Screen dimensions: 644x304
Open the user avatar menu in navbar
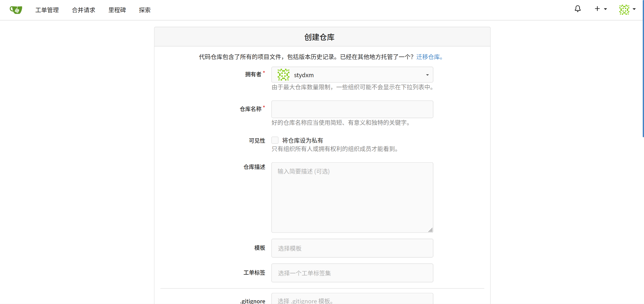pos(624,9)
